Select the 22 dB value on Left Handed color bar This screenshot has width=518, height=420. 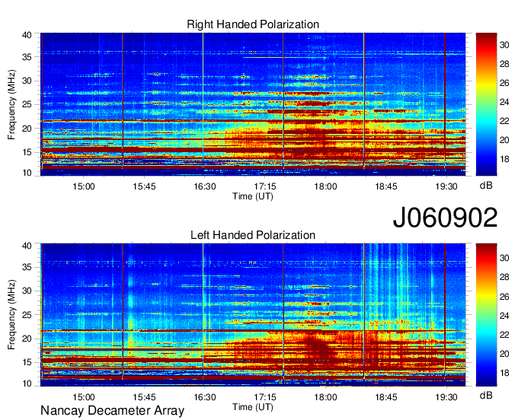click(x=504, y=335)
